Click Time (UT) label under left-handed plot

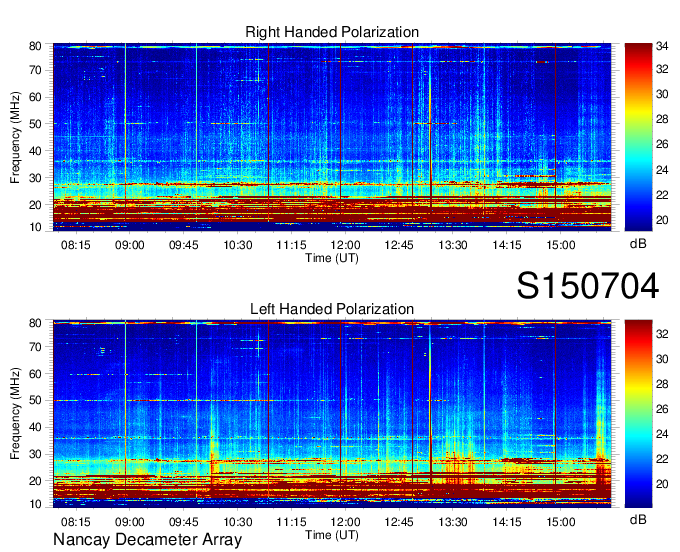(332, 535)
